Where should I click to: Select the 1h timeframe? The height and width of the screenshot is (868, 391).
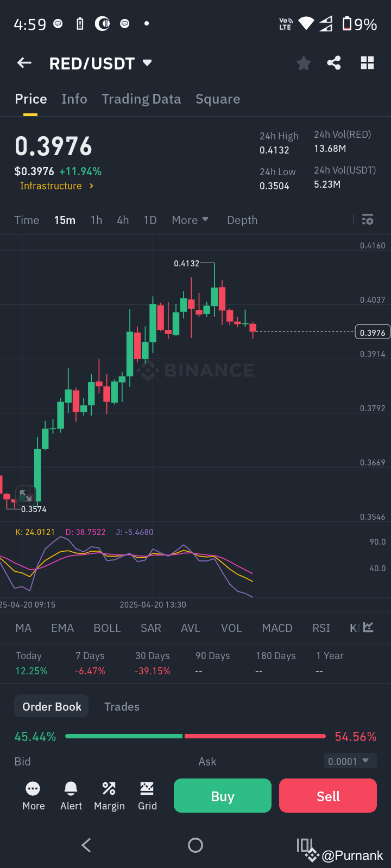(x=96, y=220)
